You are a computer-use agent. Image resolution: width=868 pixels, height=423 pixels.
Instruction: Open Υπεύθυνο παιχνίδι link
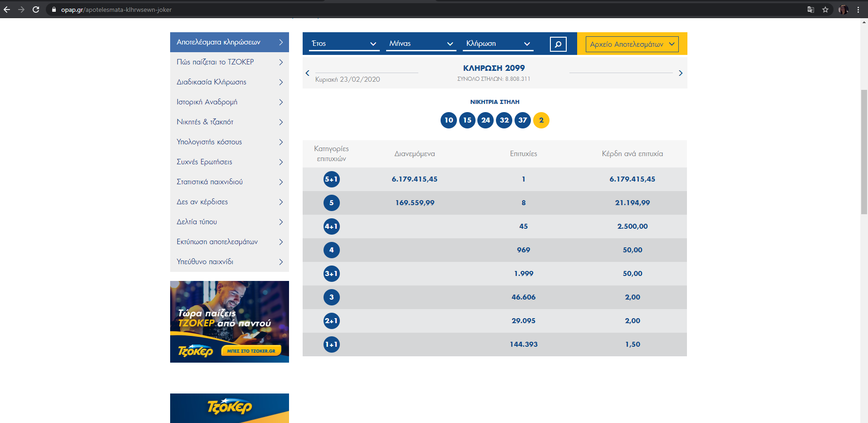(x=230, y=262)
